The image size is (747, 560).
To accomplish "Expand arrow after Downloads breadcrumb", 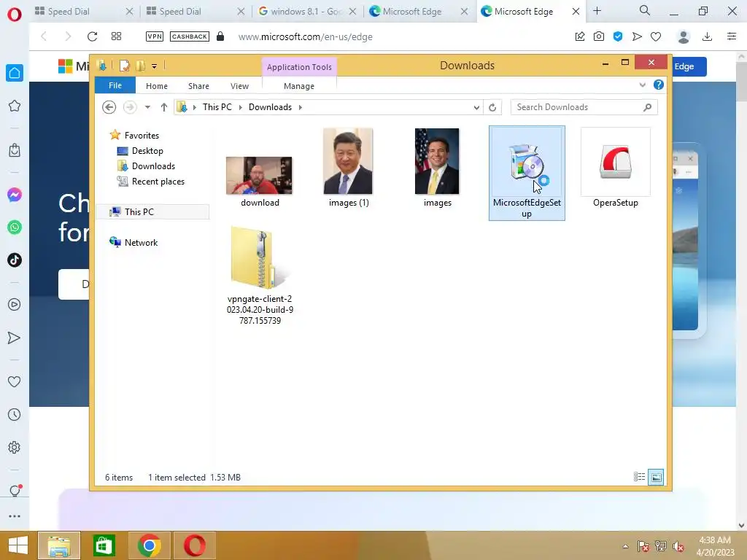I will pyautogui.click(x=301, y=107).
